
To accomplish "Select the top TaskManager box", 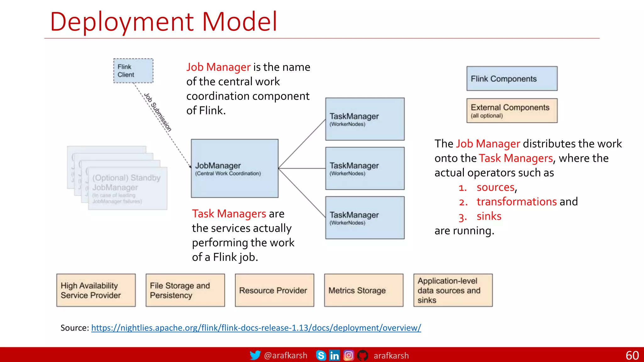I will coord(365,119).
